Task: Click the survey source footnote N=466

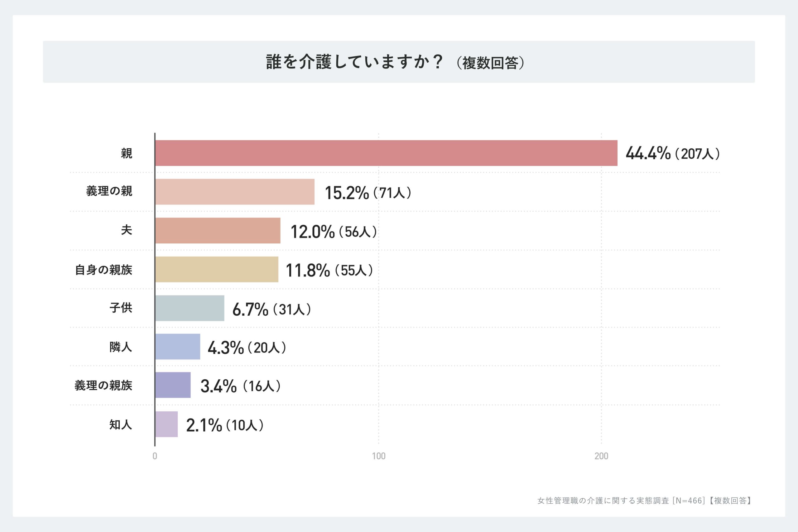Action: (x=644, y=501)
